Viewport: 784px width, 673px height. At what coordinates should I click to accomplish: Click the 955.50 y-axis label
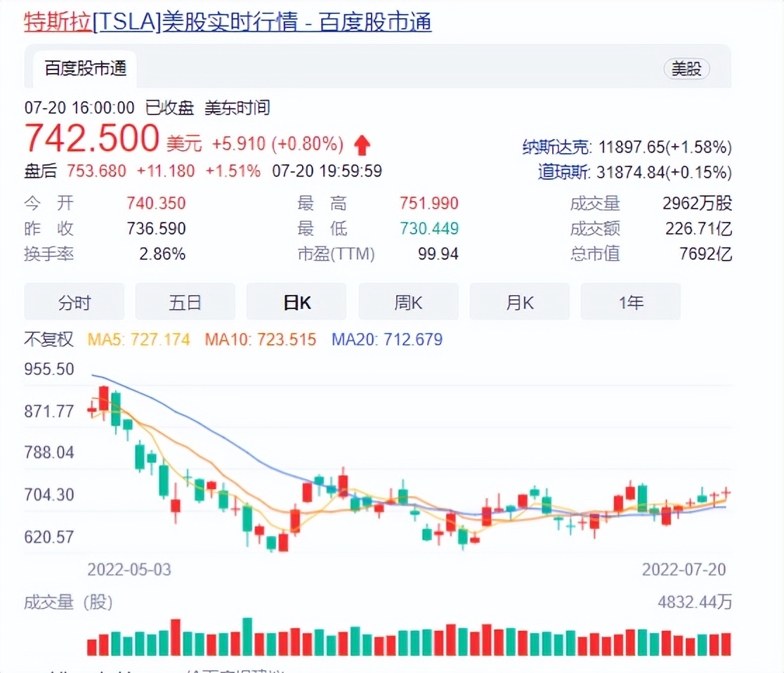[x=49, y=369]
